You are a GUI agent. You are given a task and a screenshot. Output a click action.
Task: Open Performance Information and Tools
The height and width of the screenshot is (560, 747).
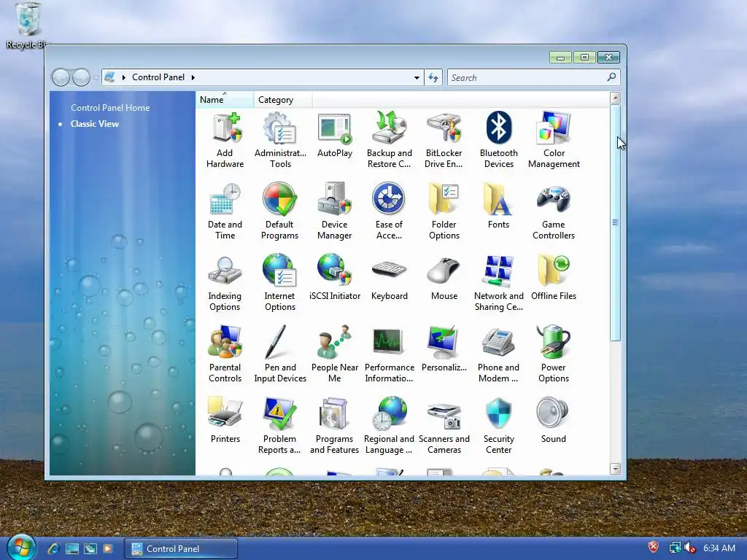pyautogui.click(x=390, y=354)
